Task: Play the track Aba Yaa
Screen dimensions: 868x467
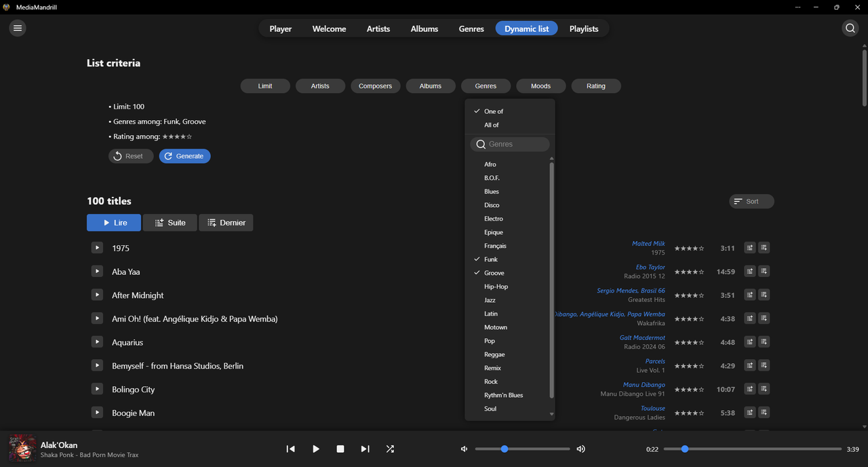Action: click(97, 272)
